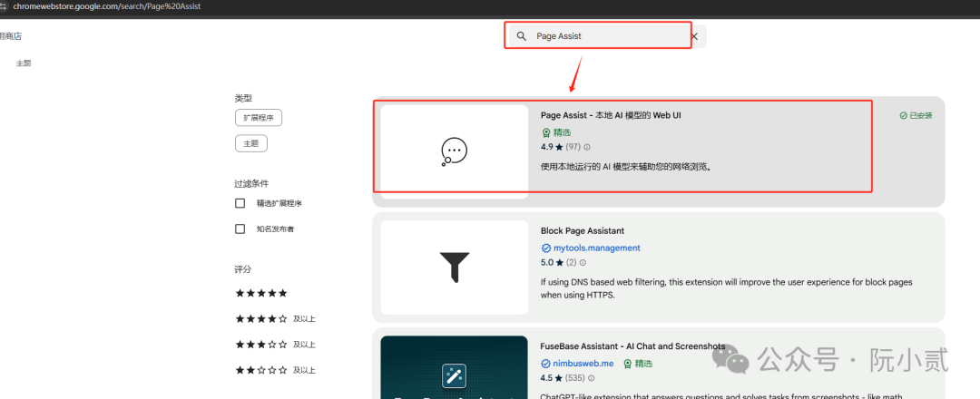This screenshot has width=980, height=399.
Task: Open nimbusweb.me publisher link
Action: 583,364
